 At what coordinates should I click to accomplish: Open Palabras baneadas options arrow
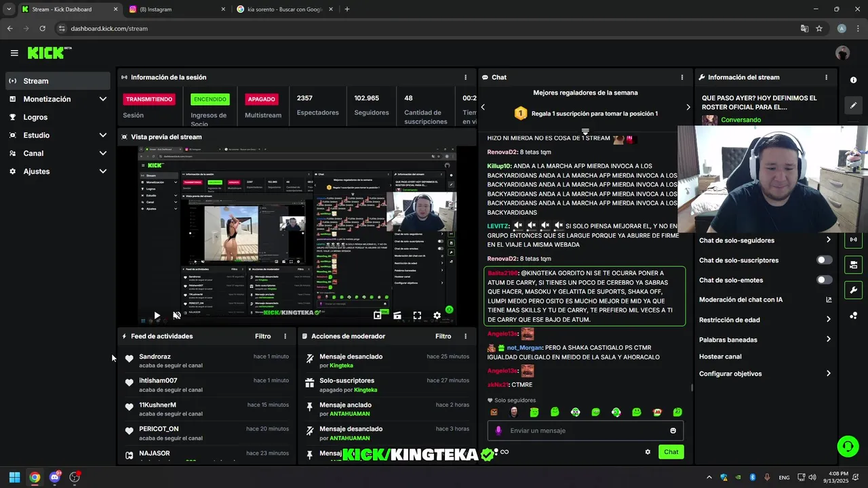coord(828,340)
